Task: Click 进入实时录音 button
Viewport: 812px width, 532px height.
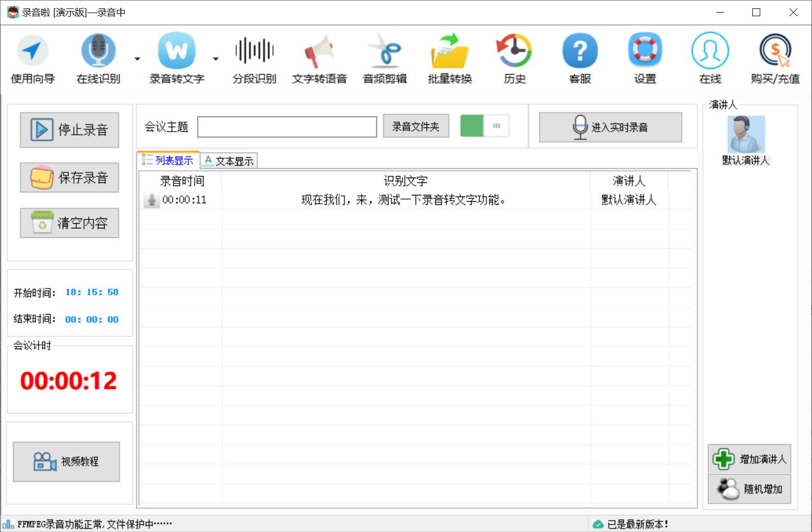Action: click(610, 127)
